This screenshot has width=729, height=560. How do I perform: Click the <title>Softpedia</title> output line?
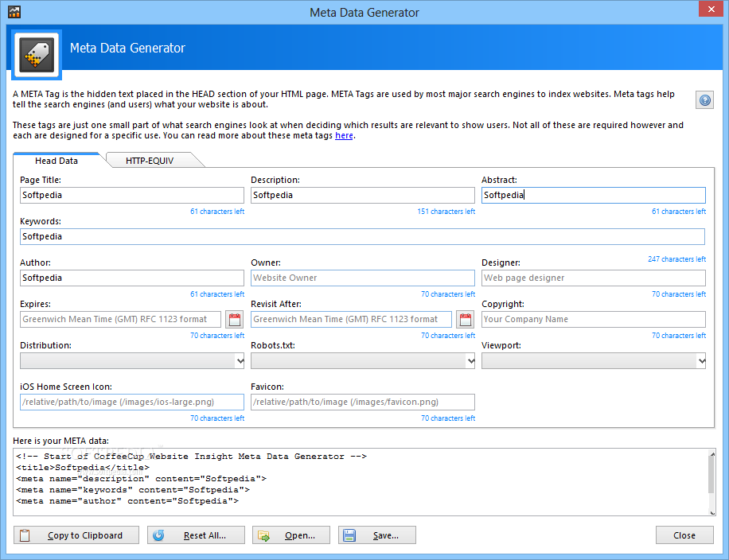(82, 468)
